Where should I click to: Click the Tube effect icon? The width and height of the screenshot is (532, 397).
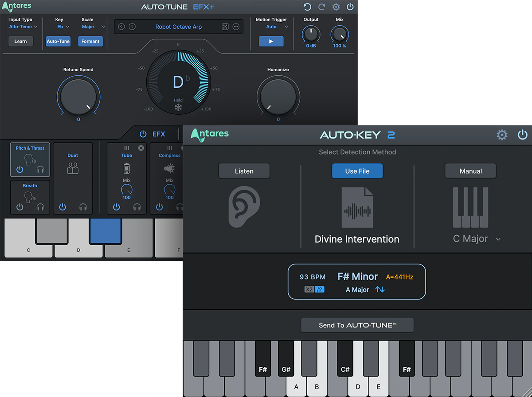click(127, 168)
